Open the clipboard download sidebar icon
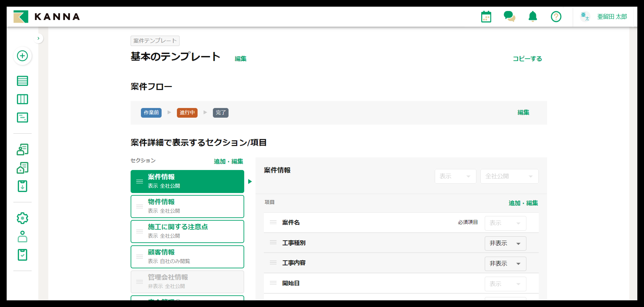The width and height of the screenshot is (644, 307). 22,186
